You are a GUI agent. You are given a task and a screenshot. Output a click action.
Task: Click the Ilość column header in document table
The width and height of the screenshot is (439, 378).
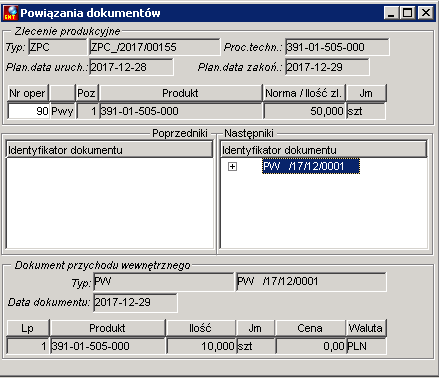(x=200, y=328)
